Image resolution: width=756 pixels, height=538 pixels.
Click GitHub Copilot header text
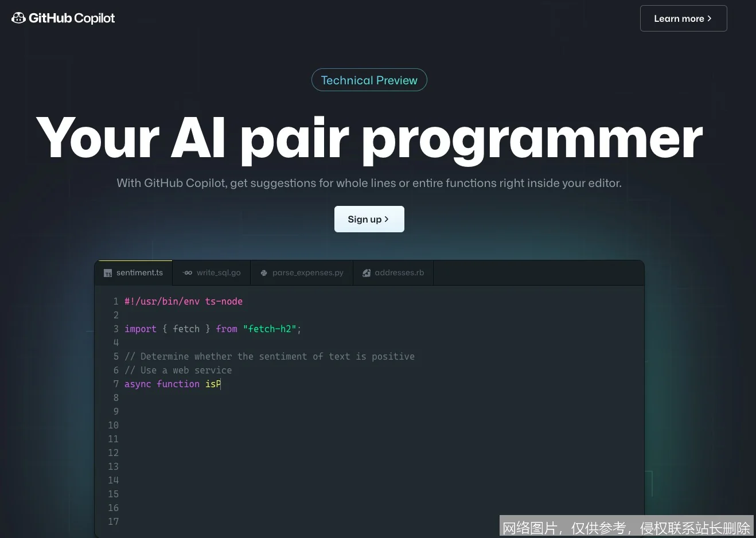(x=70, y=18)
